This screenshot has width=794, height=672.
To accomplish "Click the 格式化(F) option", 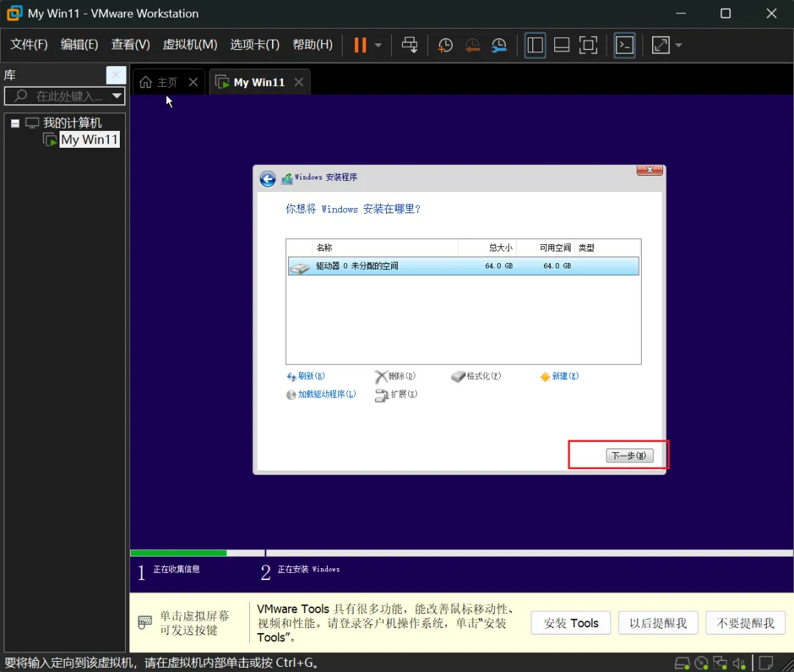I will pyautogui.click(x=476, y=376).
